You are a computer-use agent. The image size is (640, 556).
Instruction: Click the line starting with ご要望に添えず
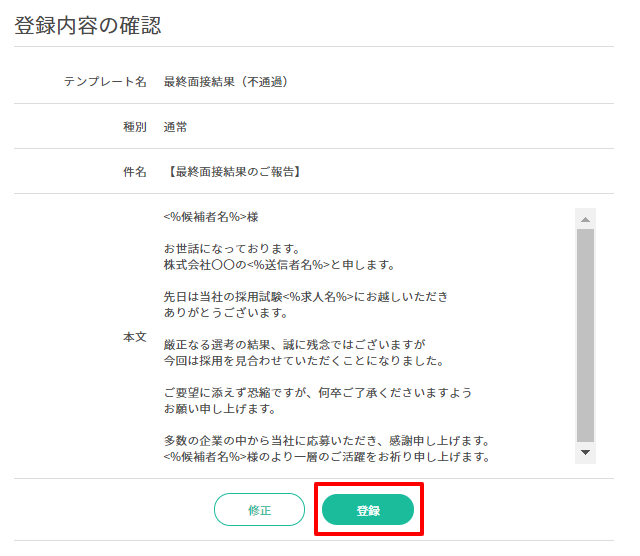(x=317, y=392)
